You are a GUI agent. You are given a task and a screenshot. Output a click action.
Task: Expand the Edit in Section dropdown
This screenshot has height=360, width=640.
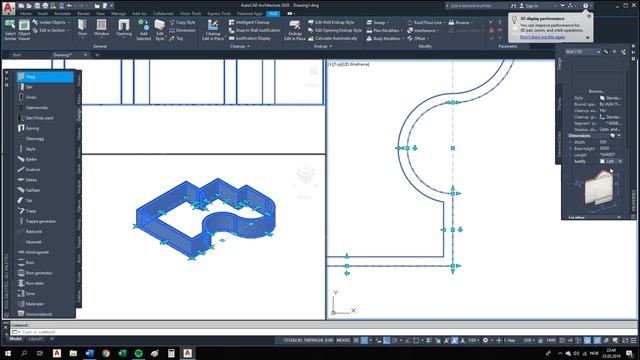[x=51, y=30]
